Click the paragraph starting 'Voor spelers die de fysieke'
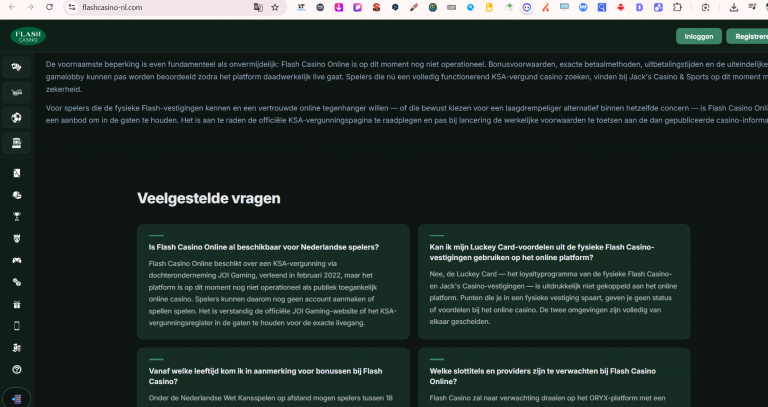This screenshot has height=407, width=768. [407, 114]
